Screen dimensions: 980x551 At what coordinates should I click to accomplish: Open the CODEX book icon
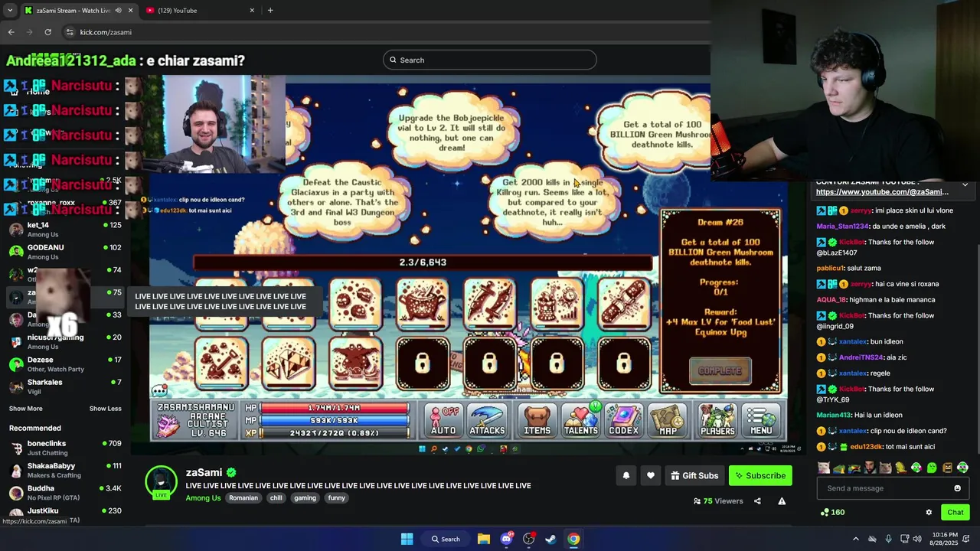[x=623, y=420]
